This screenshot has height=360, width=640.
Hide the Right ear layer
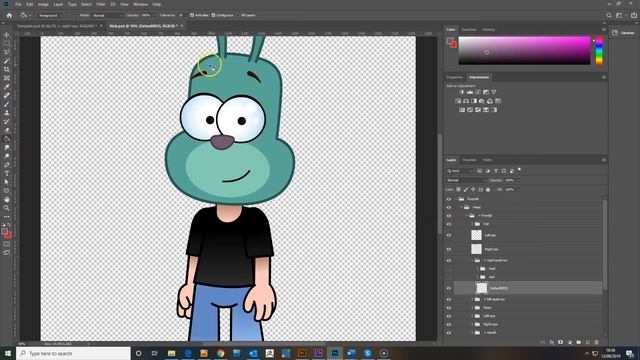point(449,249)
